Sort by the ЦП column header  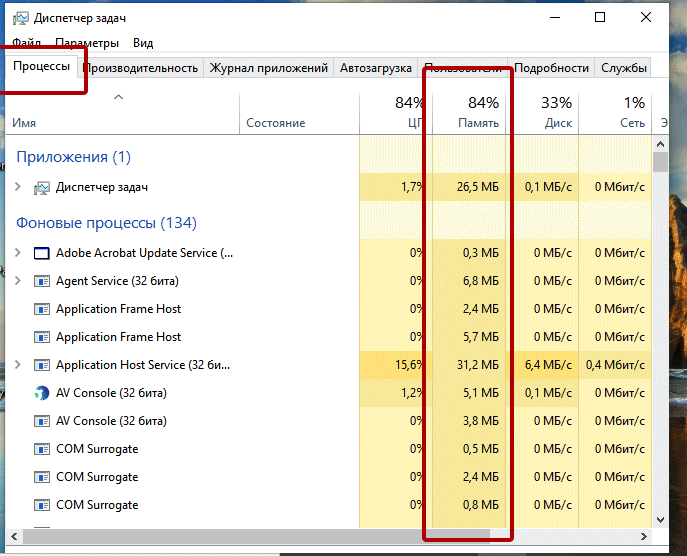[396, 113]
